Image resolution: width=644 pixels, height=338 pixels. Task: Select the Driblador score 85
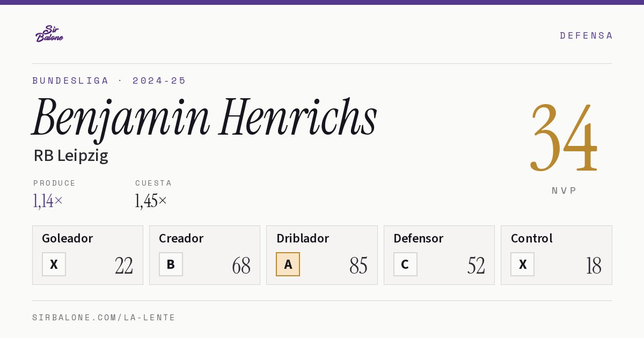tap(358, 266)
